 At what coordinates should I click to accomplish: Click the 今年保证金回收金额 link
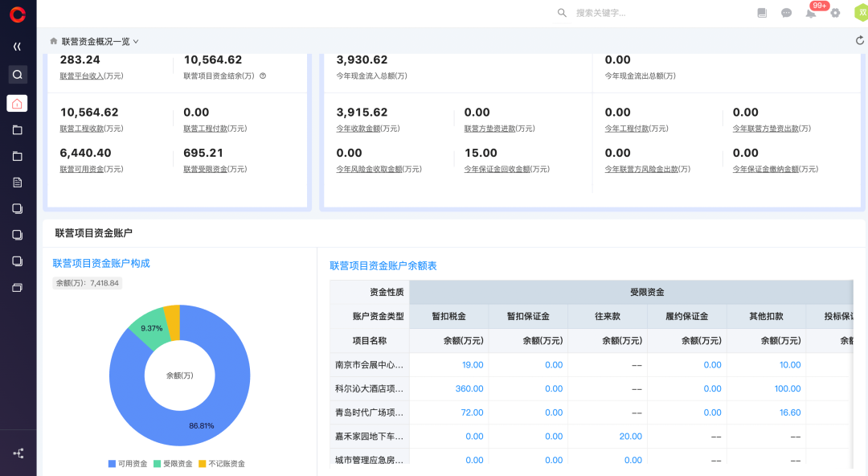point(506,170)
